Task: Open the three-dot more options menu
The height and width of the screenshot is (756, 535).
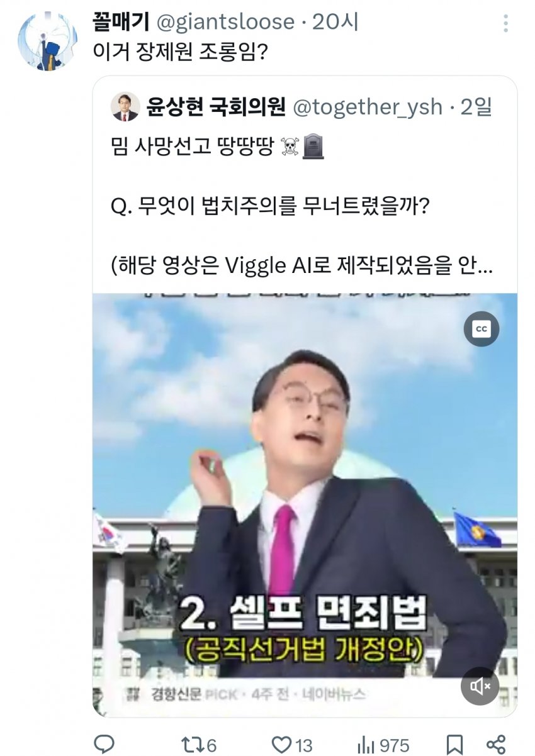Action: (507, 24)
